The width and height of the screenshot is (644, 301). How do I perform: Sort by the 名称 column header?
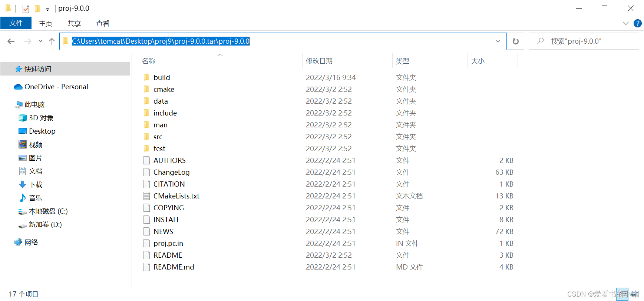149,61
